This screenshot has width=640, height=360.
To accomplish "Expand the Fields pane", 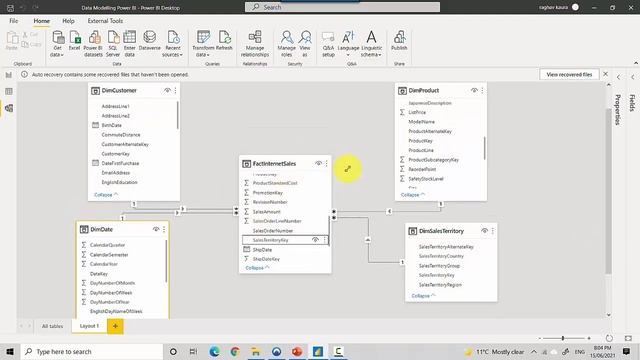I will [633, 77].
